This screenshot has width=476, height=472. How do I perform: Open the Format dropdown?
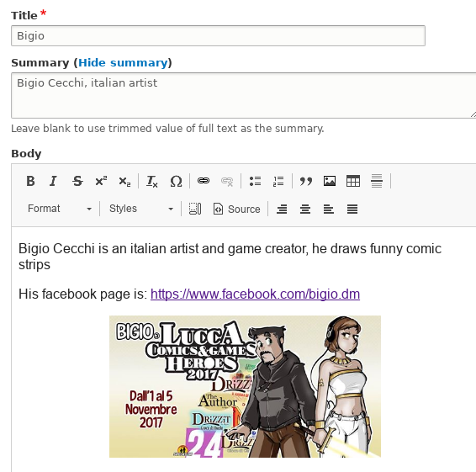[60, 209]
